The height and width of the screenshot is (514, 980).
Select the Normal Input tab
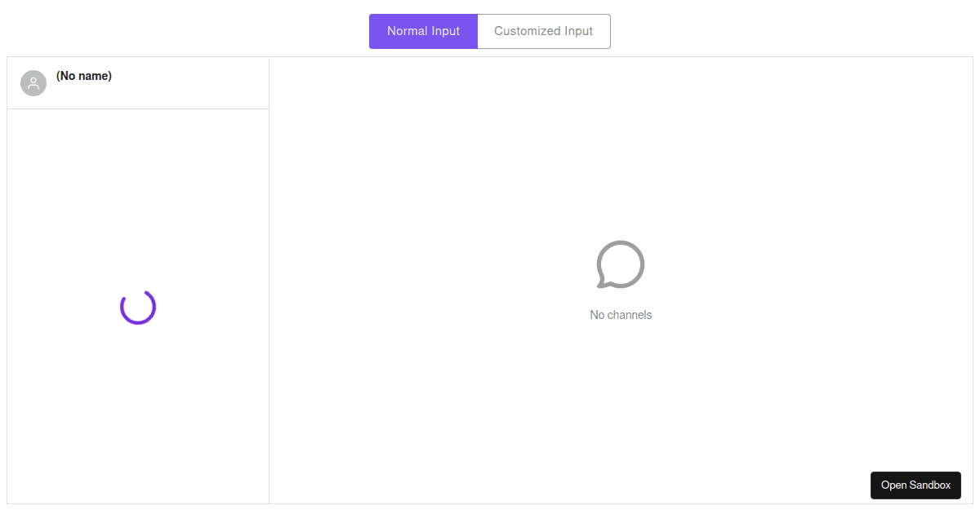[x=423, y=31]
